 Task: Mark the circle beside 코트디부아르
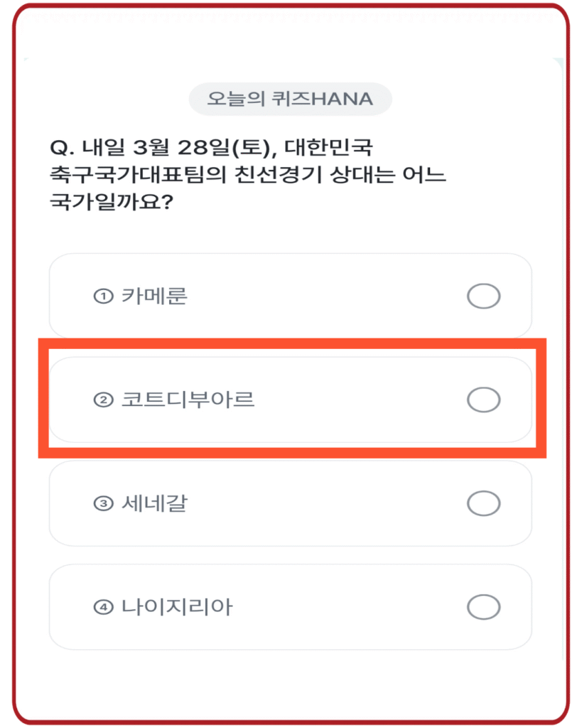tap(483, 400)
